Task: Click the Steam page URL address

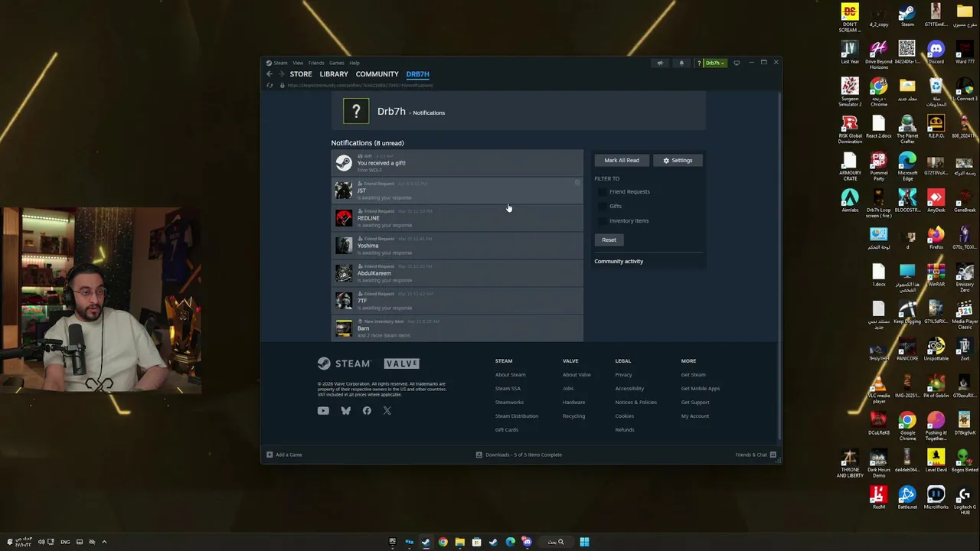Action: tap(361, 85)
